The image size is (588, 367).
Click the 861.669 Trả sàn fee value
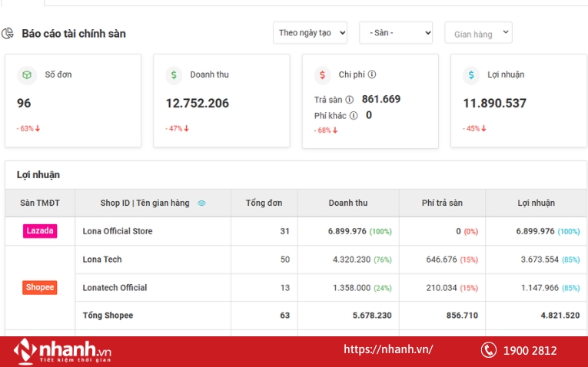pyautogui.click(x=381, y=99)
